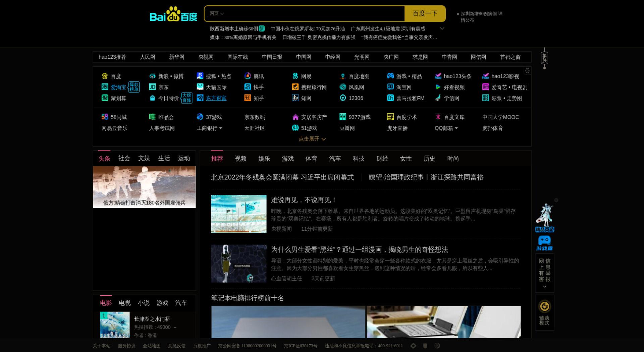
Task: Open the 人民网 link
Action: click(x=148, y=57)
